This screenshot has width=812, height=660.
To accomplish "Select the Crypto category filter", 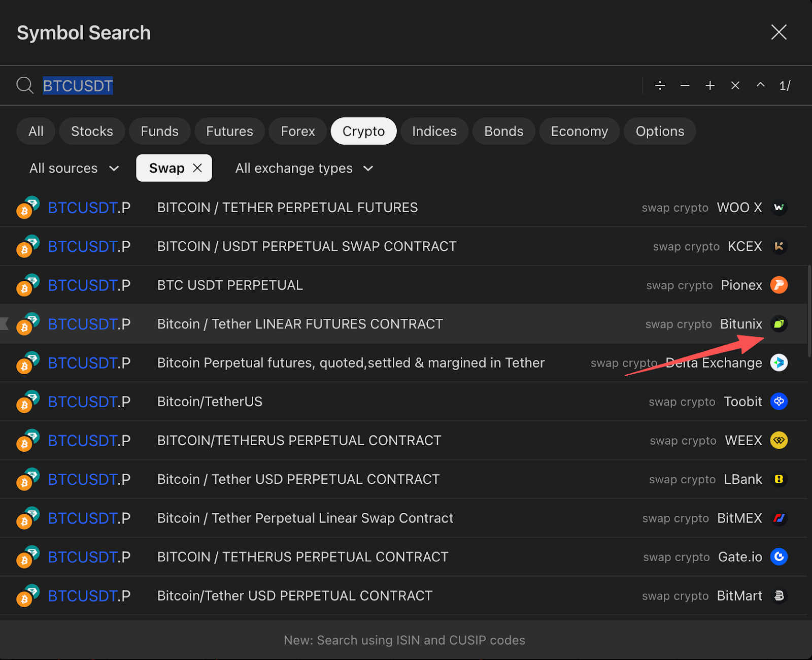I will click(363, 131).
